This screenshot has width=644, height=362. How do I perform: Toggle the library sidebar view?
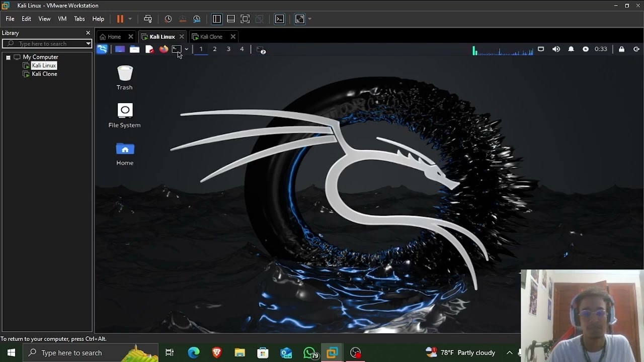pyautogui.click(x=217, y=19)
